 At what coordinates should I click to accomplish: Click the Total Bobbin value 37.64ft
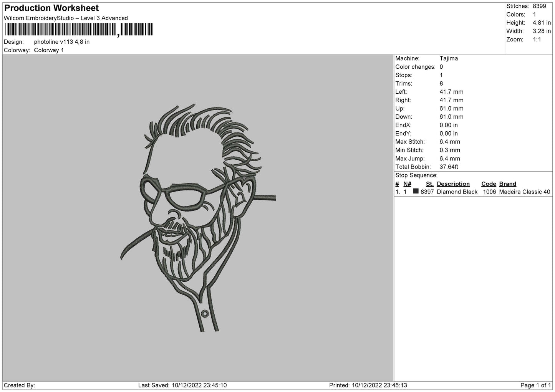pos(449,167)
